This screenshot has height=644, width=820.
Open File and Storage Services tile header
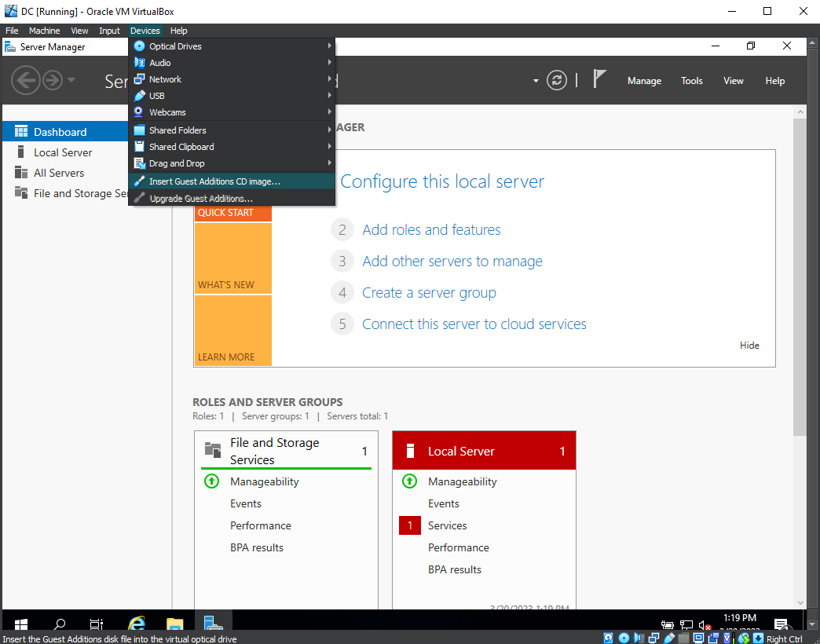[x=286, y=451]
